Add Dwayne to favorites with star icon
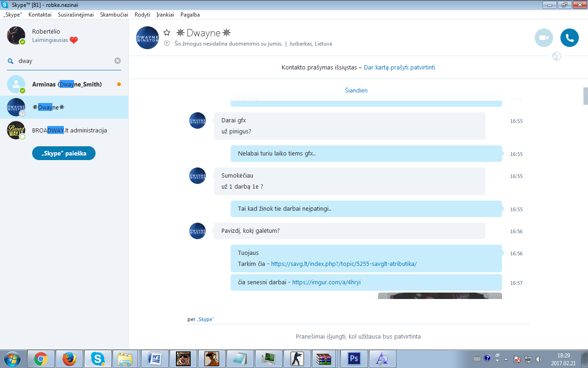Viewport: 588px width, 368px height. pos(167,33)
